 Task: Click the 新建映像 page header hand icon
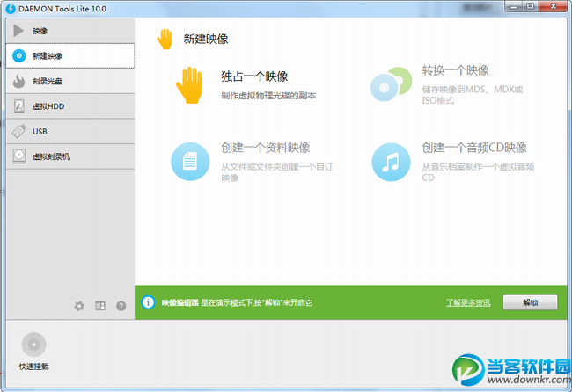tap(165, 39)
